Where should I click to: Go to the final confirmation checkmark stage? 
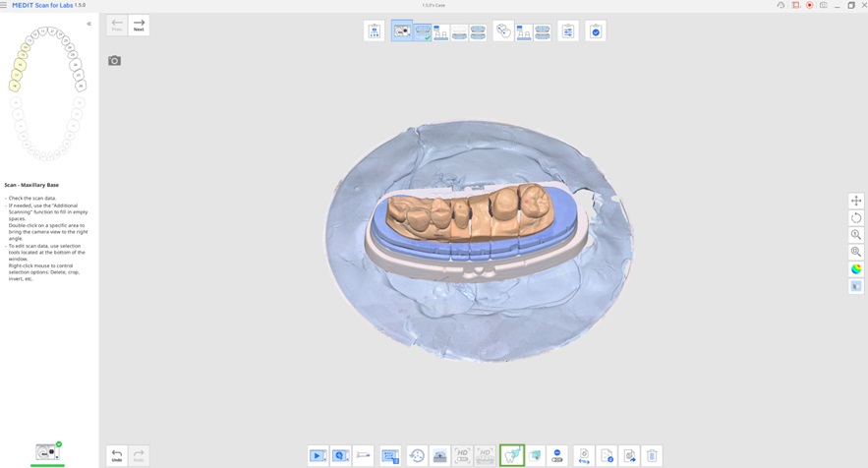[596, 31]
